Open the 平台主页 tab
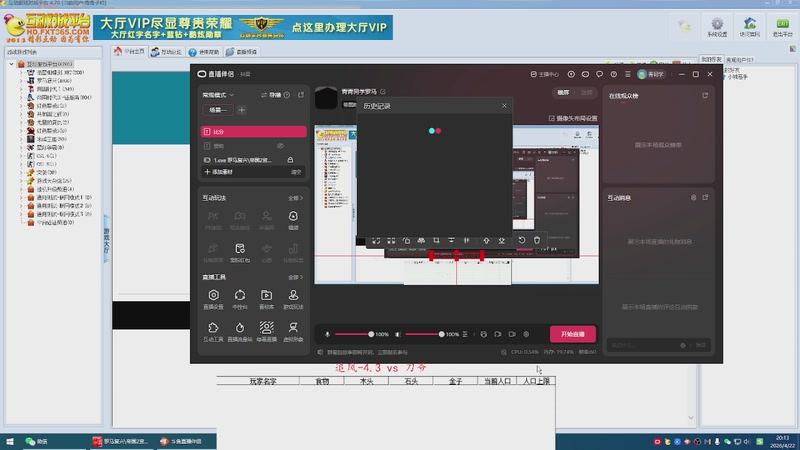The height and width of the screenshot is (450, 800). [x=130, y=52]
